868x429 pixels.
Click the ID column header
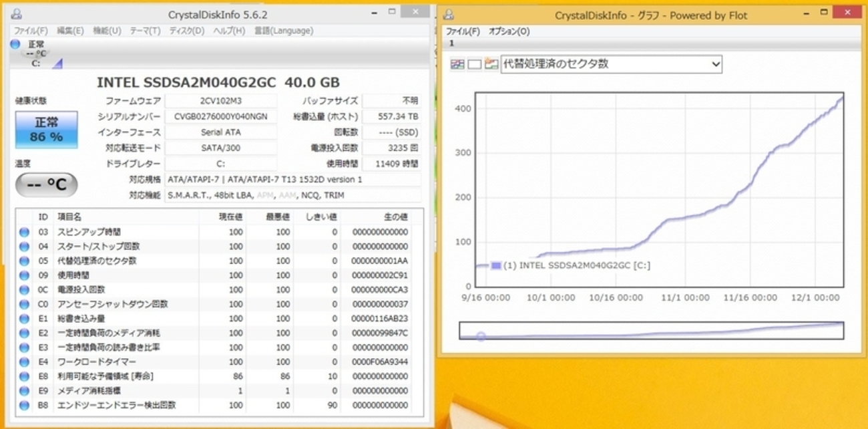click(x=43, y=217)
